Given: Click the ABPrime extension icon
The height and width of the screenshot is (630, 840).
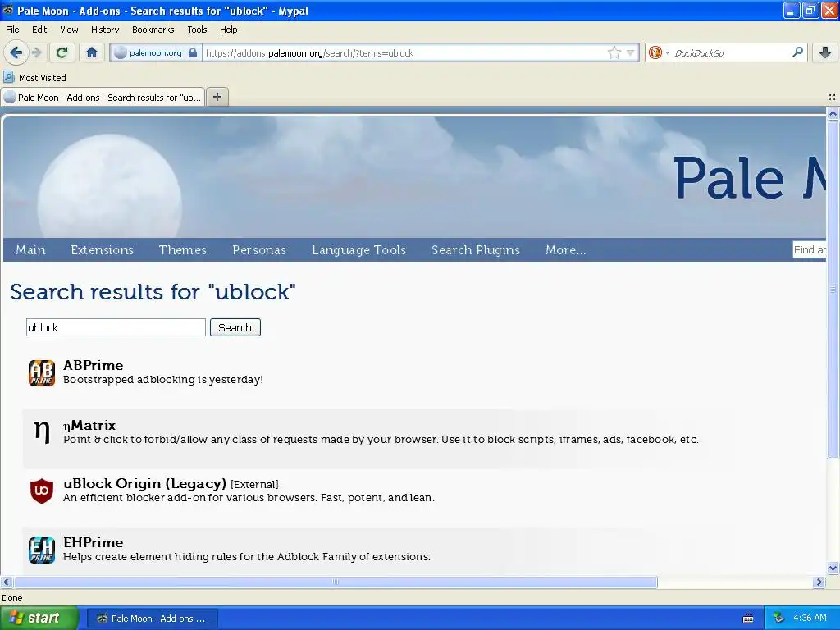Looking at the screenshot, I should pyautogui.click(x=42, y=373).
